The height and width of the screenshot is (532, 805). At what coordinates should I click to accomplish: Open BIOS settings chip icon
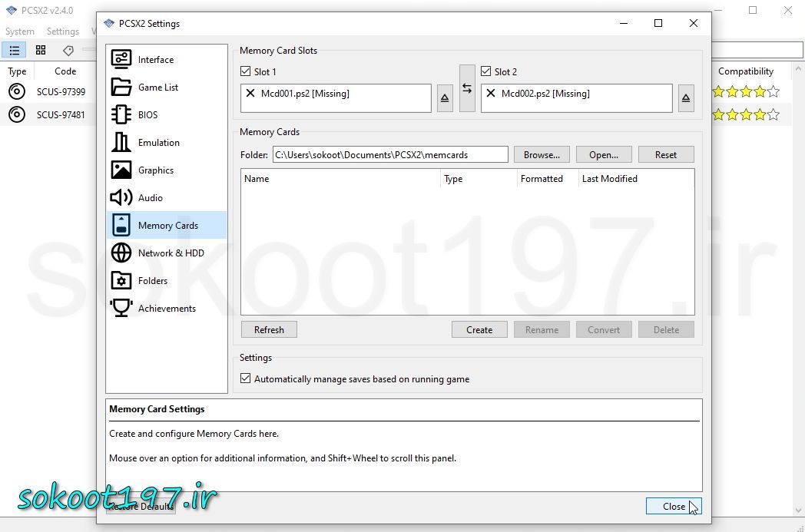click(121, 114)
